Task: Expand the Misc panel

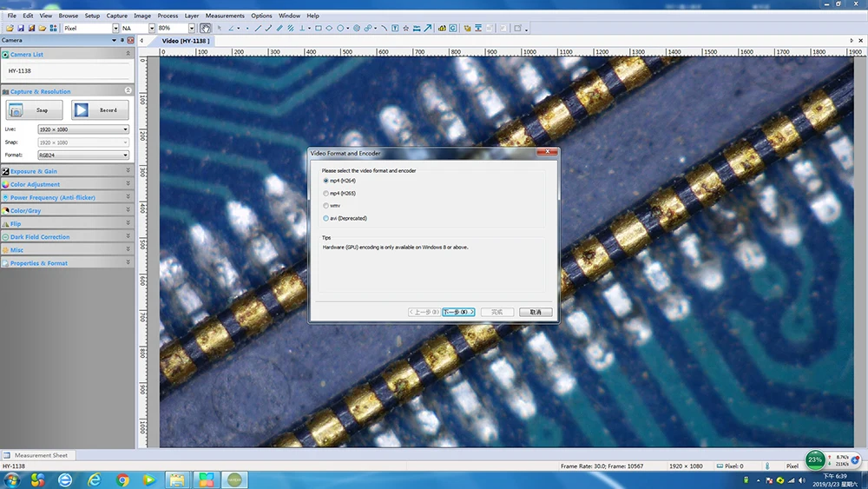Action: [x=67, y=250]
